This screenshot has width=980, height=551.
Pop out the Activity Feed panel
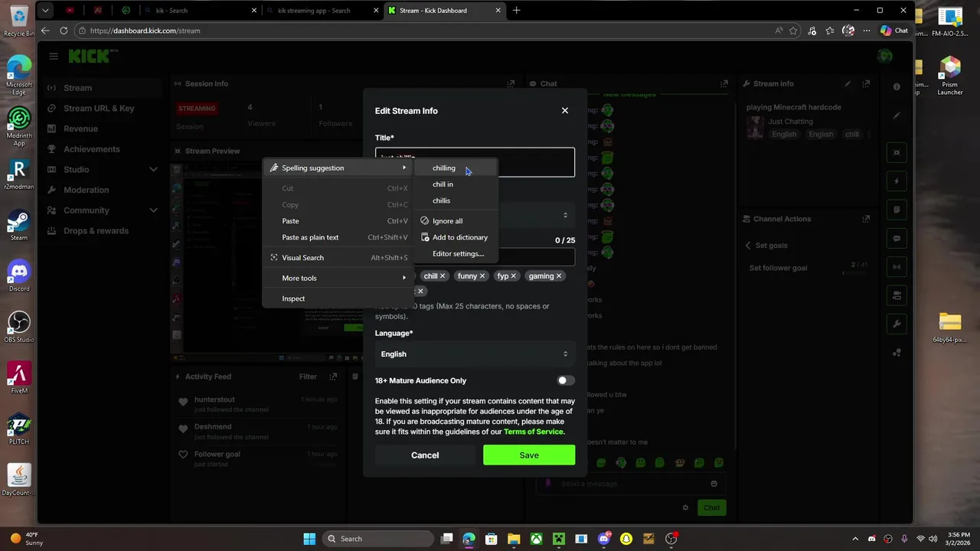[333, 377]
